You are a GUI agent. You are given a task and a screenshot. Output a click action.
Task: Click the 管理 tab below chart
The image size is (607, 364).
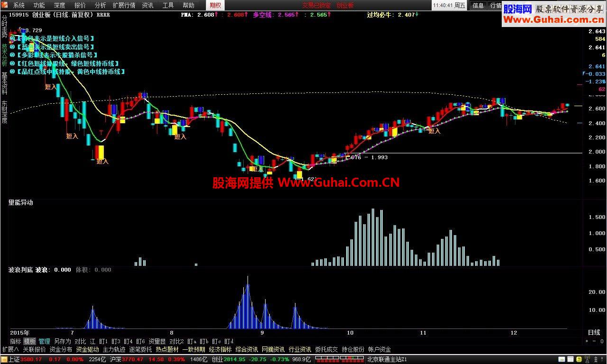[45, 341]
